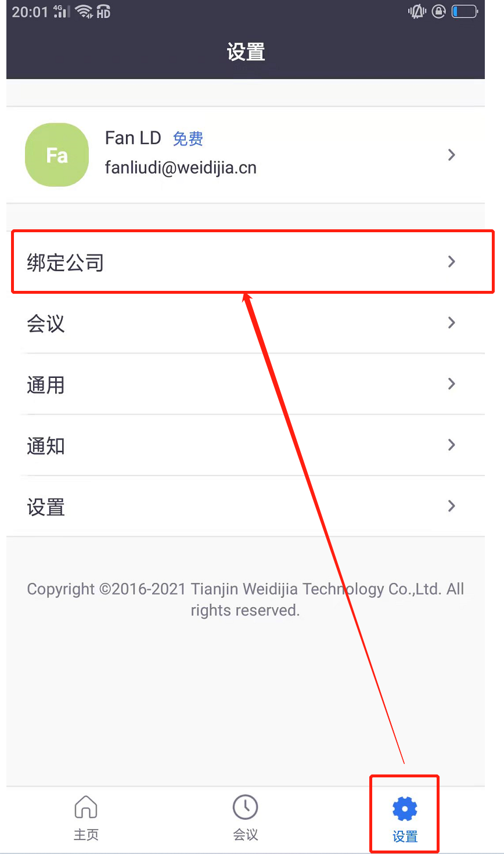Tap the copyright notice text
The width and height of the screenshot is (504, 854).
pos(246,600)
